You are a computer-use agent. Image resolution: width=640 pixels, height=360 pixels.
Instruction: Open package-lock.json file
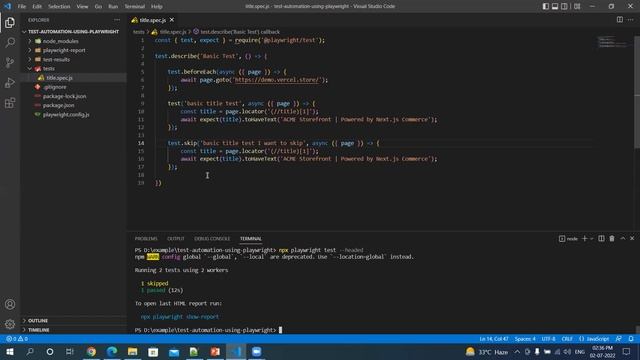[x=64, y=96]
